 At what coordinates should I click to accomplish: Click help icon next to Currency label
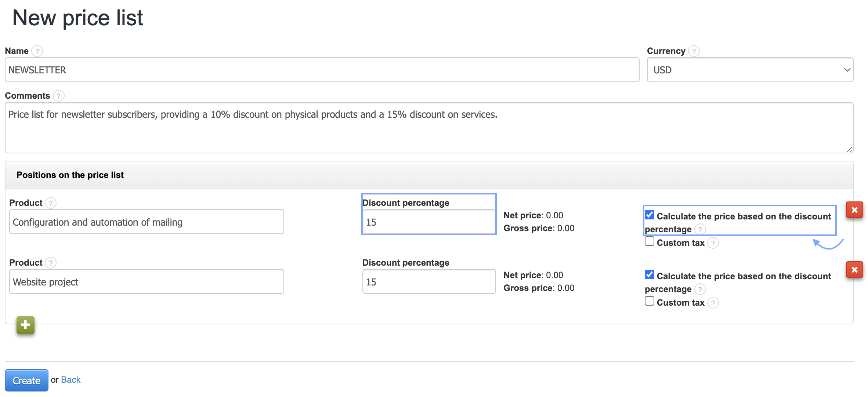(x=694, y=51)
